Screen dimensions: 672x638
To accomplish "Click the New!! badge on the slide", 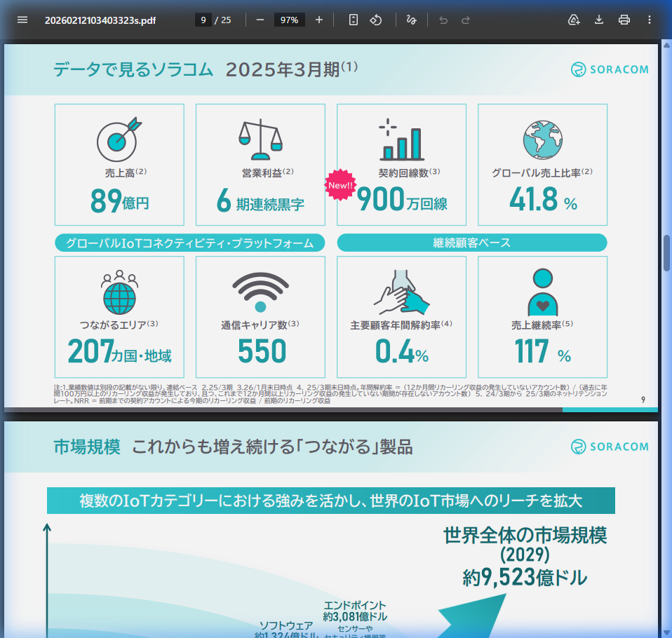I will click(x=341, y=185).
